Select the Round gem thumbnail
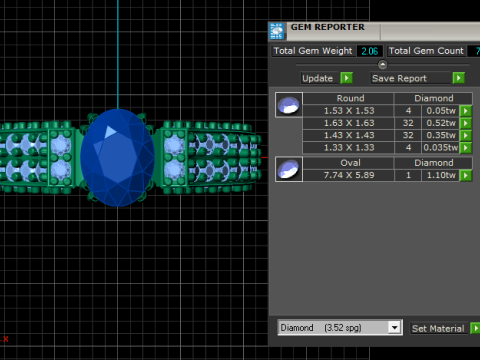This screenshot has width=480, height=360. 289,105
